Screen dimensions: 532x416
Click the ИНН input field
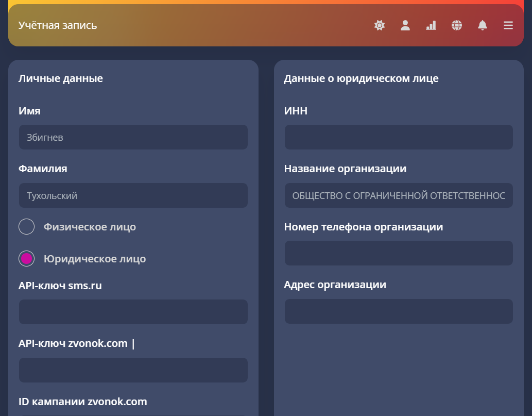pyautogui.click(x=399, y=137)
